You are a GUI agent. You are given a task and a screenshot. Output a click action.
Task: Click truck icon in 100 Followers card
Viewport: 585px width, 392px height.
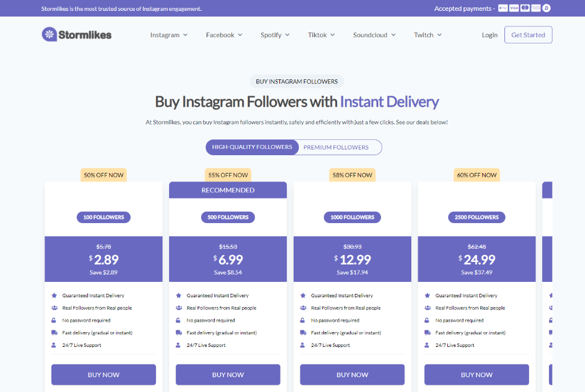[54, 333]
